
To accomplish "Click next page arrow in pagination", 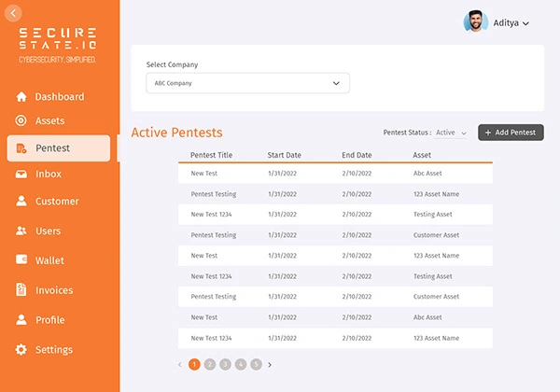I will pyautogui.click(x=270, y=365).
